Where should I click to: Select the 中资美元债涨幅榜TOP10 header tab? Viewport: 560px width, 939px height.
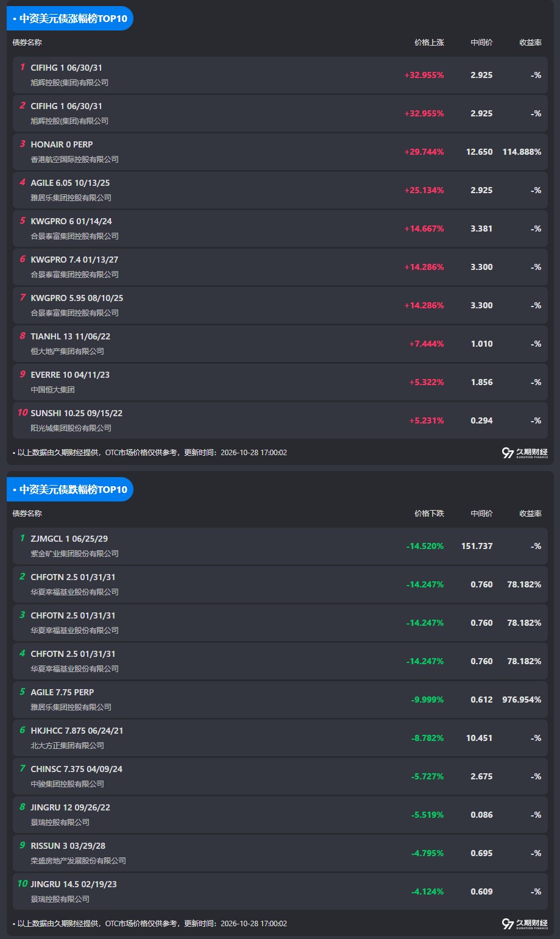tap(70, 18)
